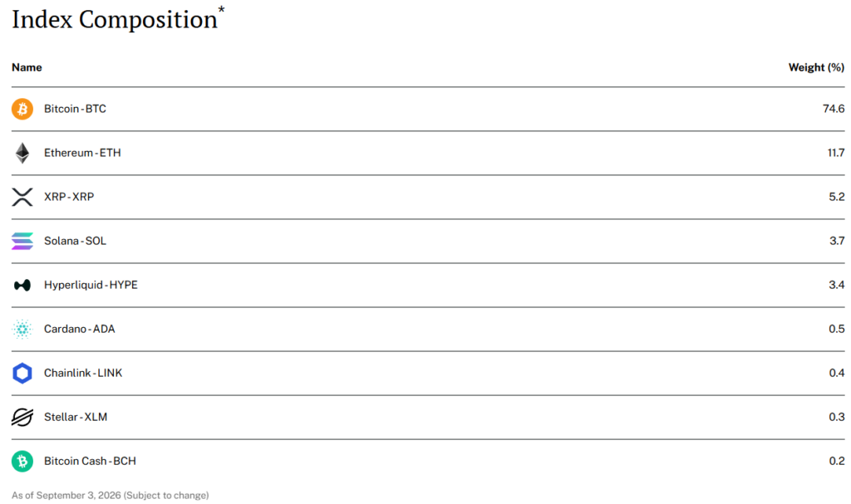Click the Ethereum diamond icon
This screenshot has height=504, width=851.
coord(22,153)
